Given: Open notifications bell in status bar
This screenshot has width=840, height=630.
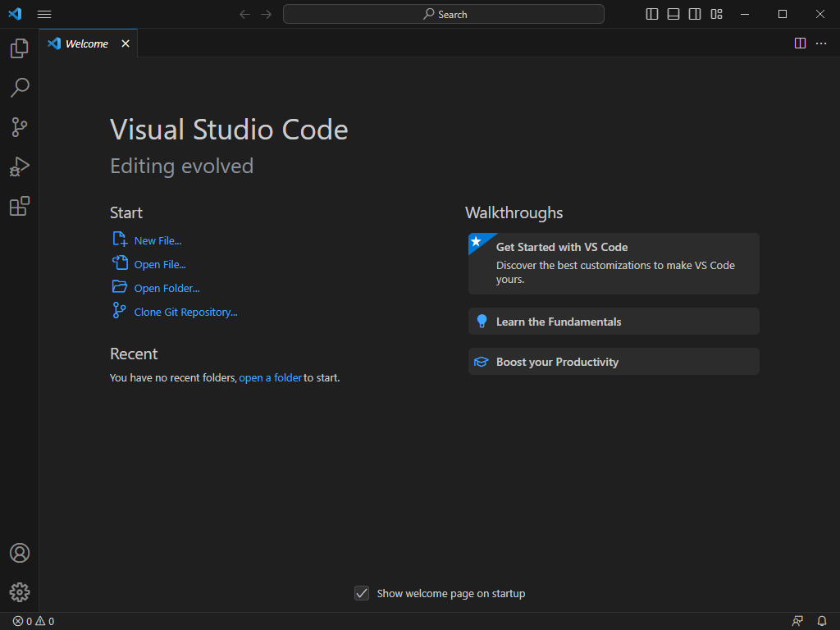Looking at the screenshot, I should coord(822,622).
